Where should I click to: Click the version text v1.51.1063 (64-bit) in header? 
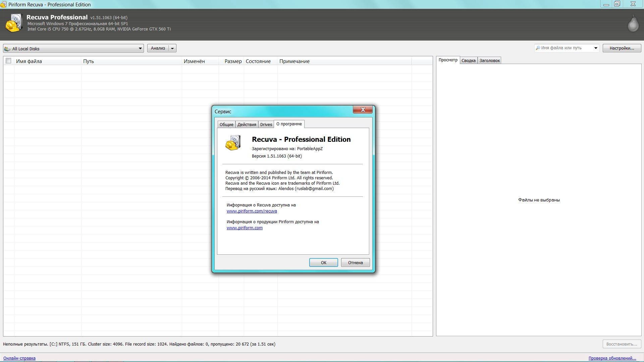point(109,17)
